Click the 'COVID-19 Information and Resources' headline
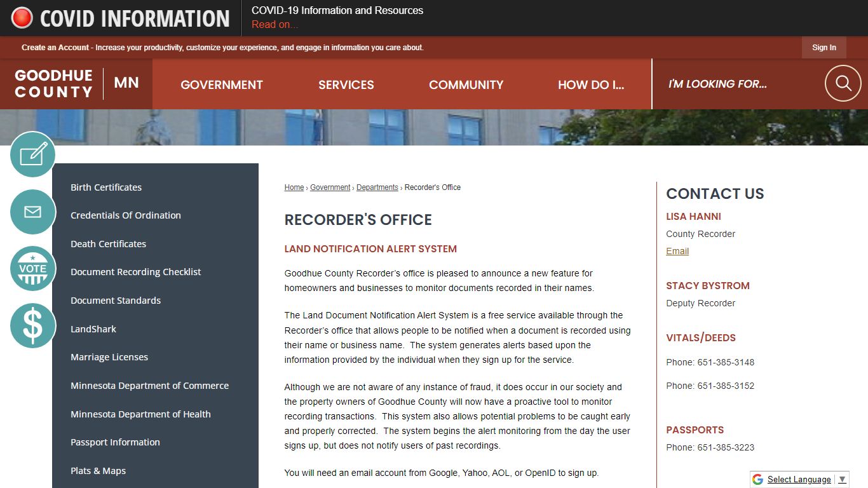The height and width of the screenshot is (488, 868). pyautogui.click(x=337, y=10)
